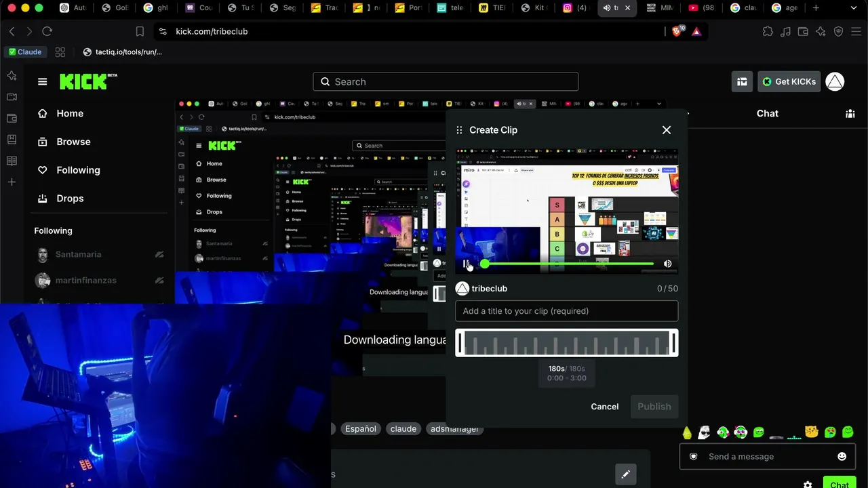
Task: Open the Brave Rewards triangle icon
Action: [x=696, y=31]
